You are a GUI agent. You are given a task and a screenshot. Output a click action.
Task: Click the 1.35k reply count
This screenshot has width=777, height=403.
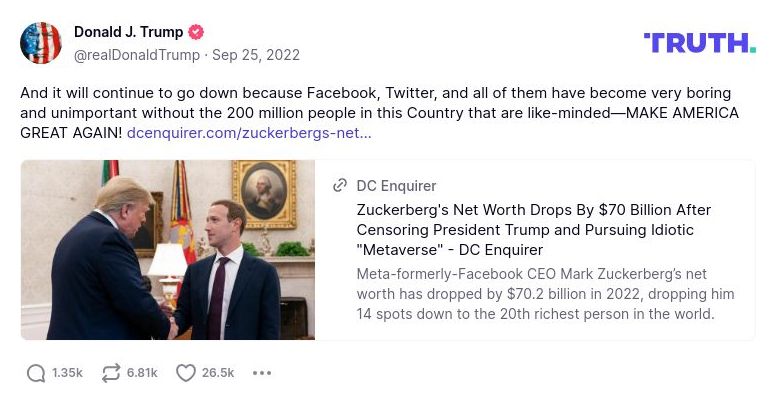point(67,373)
